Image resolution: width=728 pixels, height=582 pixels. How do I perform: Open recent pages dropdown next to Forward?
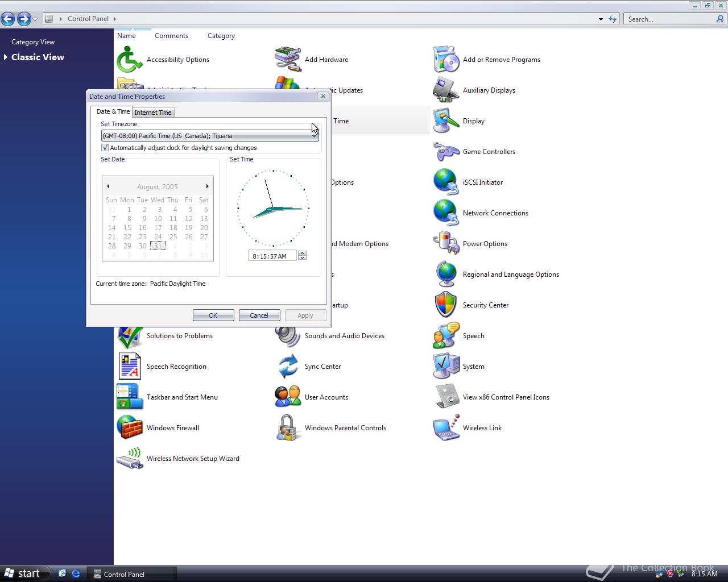click(35, 19)
